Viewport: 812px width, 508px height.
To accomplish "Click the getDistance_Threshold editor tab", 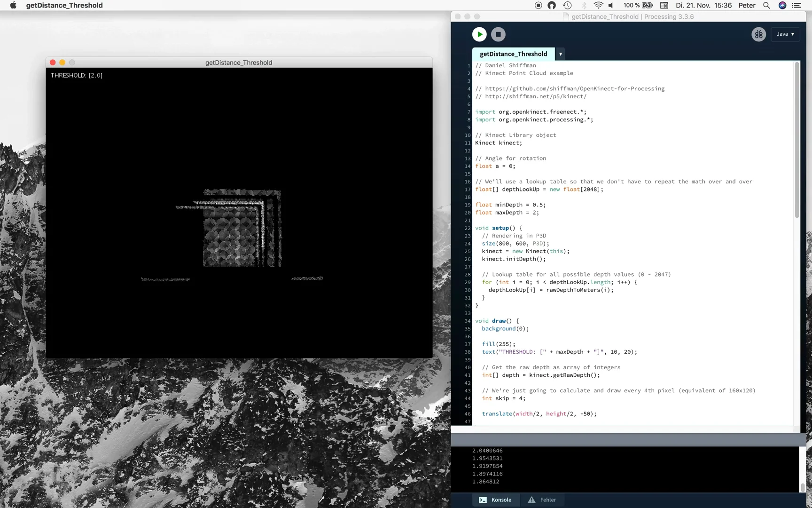I will click(512, 54).
